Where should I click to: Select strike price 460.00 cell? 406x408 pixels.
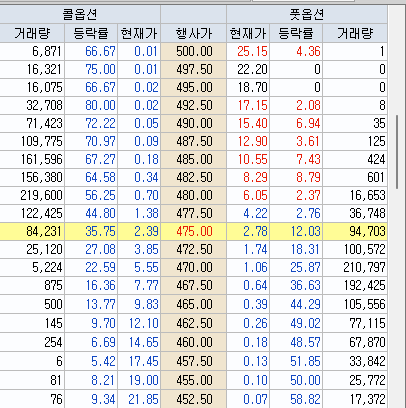[194, 342]
